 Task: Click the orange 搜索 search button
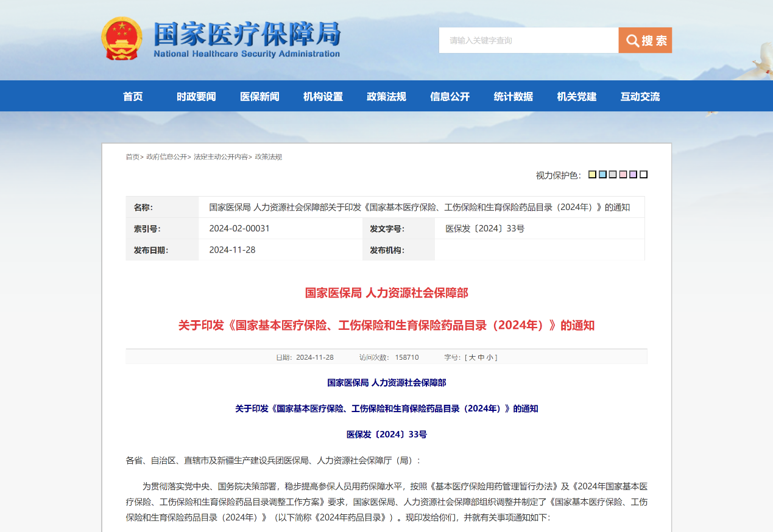645,40
